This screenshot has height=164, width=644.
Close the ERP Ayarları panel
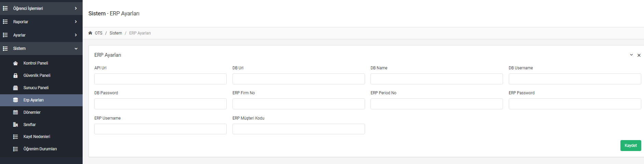click(639, 55)
